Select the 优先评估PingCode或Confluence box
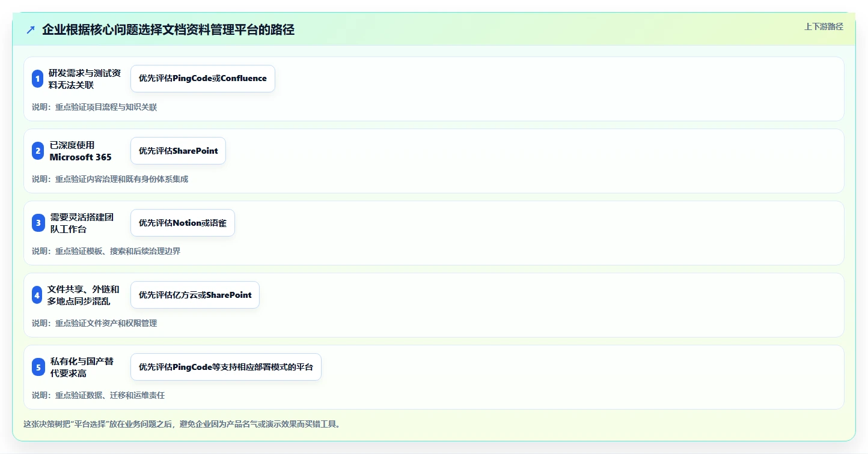 tap(203, 79)
